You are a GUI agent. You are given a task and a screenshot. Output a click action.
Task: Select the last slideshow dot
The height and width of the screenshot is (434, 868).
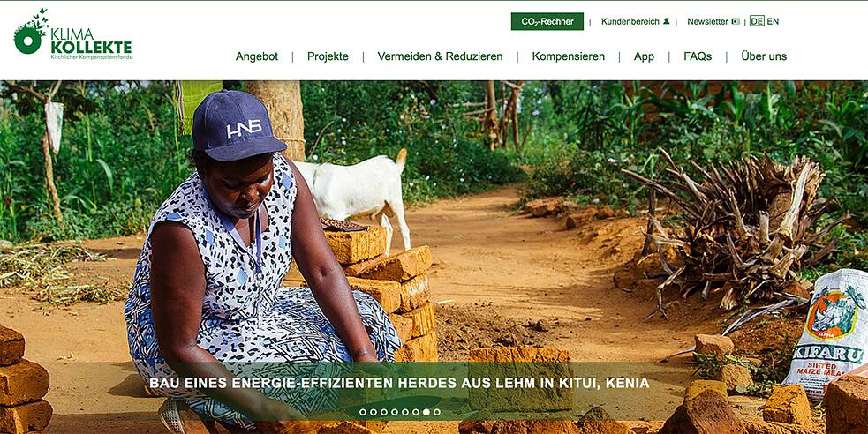tap(437, 412)
